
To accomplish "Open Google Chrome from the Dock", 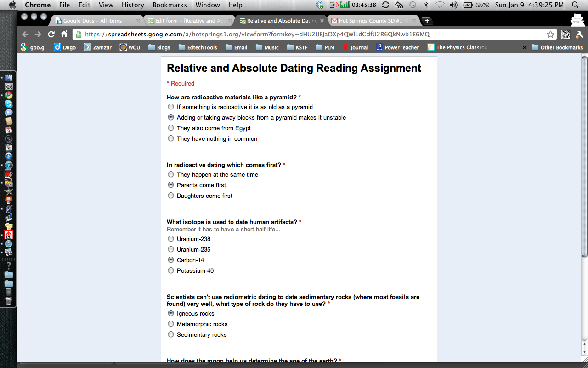I will click(9, 95).
